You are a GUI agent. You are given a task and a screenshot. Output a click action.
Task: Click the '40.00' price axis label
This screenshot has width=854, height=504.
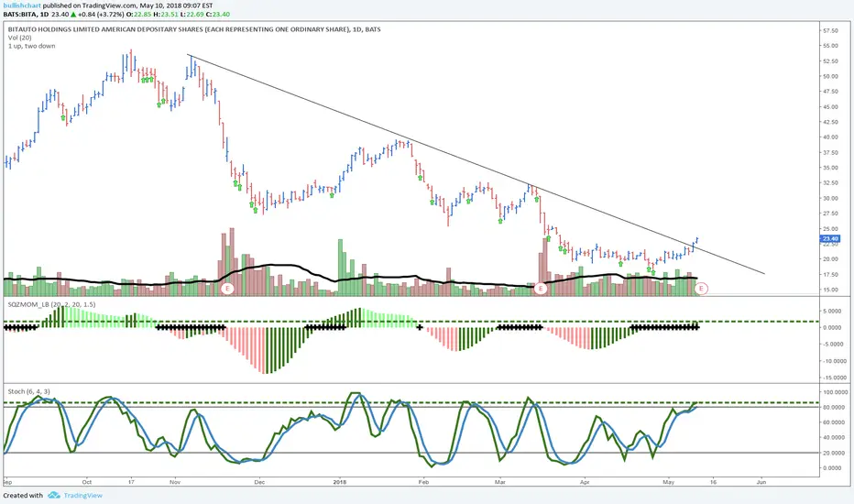pos(831,137)
